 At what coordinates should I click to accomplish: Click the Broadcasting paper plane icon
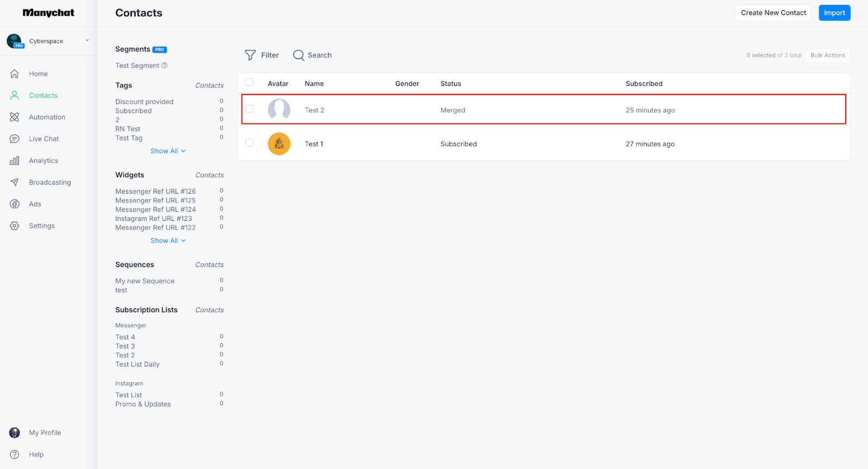pyautogui.click(x=15, y=182)
